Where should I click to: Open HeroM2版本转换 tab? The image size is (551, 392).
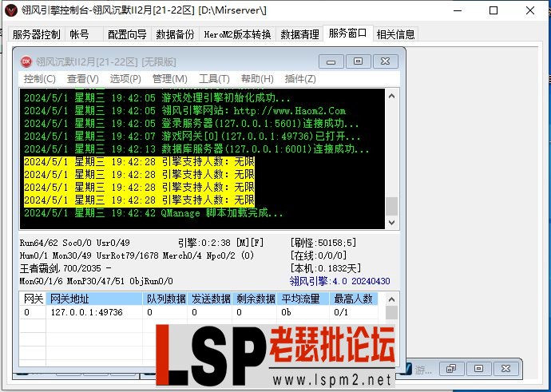point(237,34)
